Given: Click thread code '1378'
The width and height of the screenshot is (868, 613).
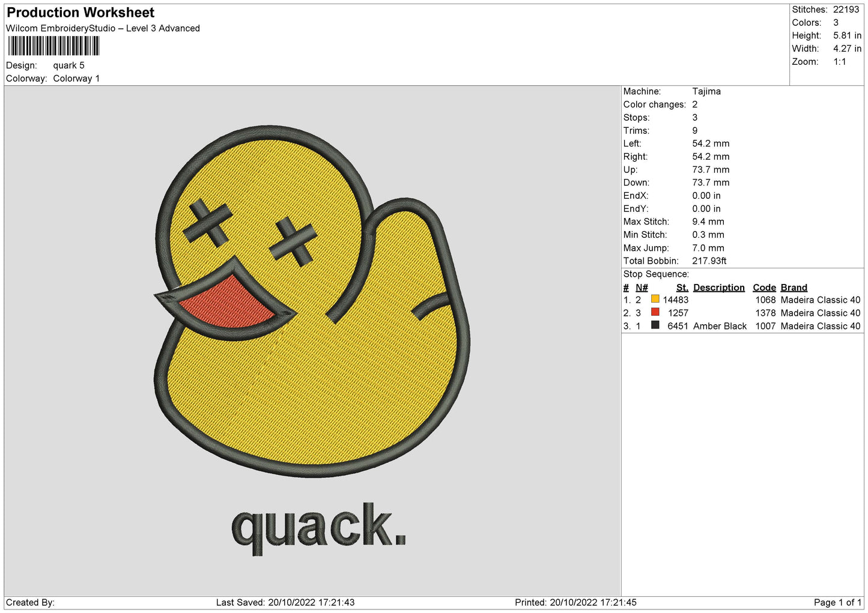Looking at the screenshot, I should [766, 313].
